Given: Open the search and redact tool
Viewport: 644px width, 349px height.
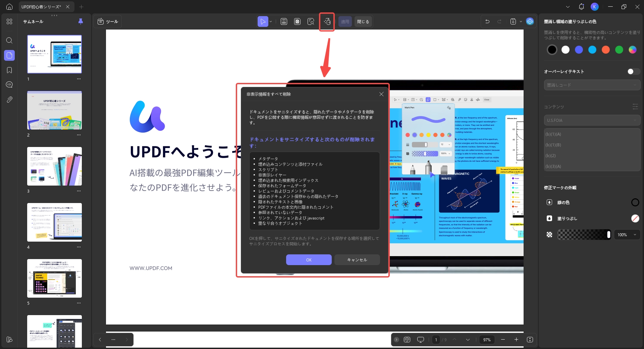Looking at the screenshot, I should pyautogui.click(x=311, y=21).
